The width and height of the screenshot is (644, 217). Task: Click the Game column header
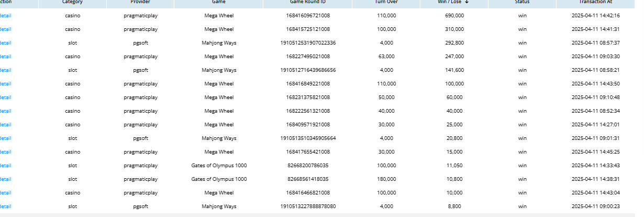pos(218,2)
